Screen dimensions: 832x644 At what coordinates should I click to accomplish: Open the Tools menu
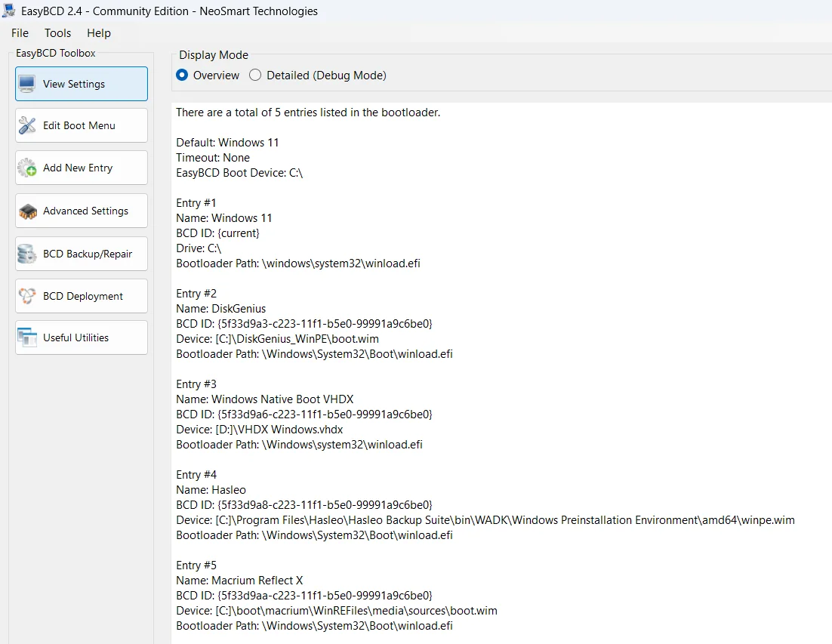pos(58,33)
